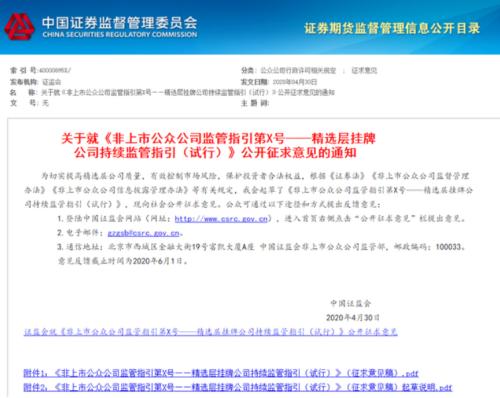The height and width of the screenshot is (398, 500).
Task: Open 附件1 征求意见稿 pdf attachment
Action: [x=221, y=373]
